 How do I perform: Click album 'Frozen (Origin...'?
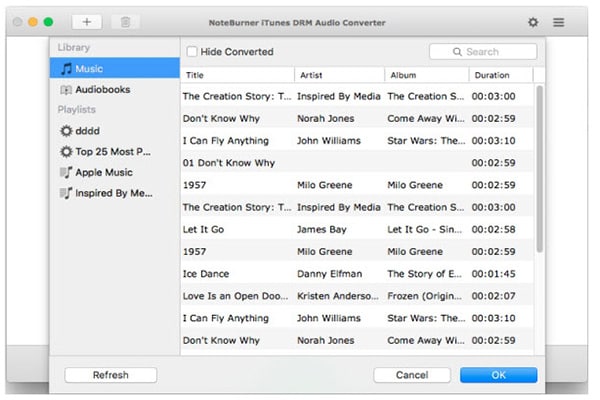click(424, 296)
